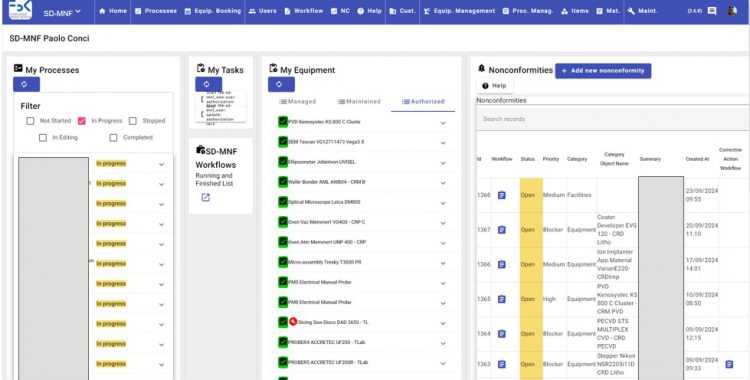Expand the Dicing Saw Disco DAD 3650 row
The image size is (750, 380).
click(x=443, y=323)
